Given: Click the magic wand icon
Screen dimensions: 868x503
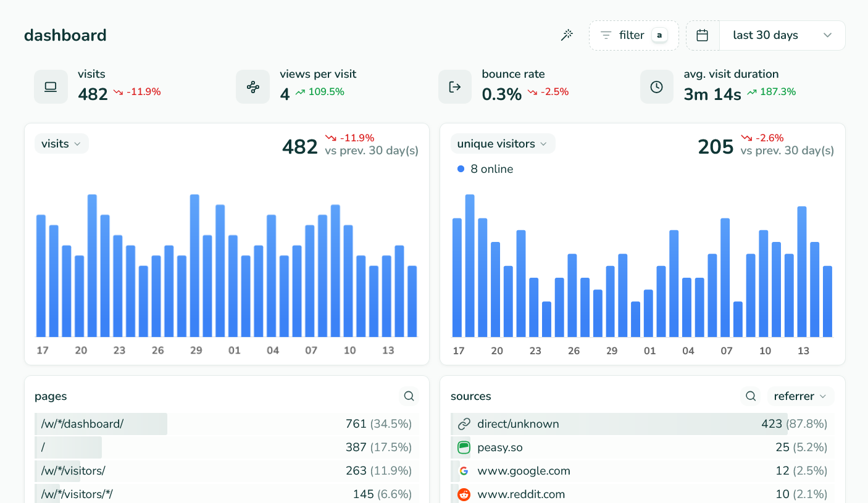Looking at the screenshot, I should click(x=567, y=35).
